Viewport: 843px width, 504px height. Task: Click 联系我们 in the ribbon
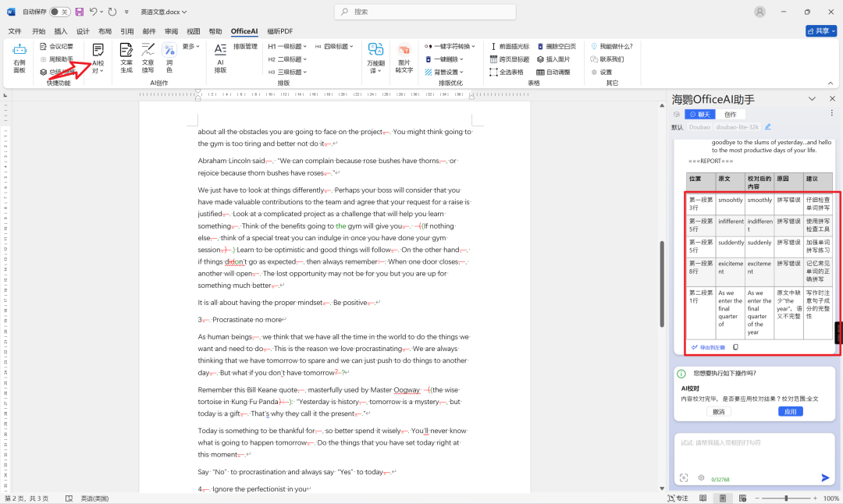[x=607, y=59]
